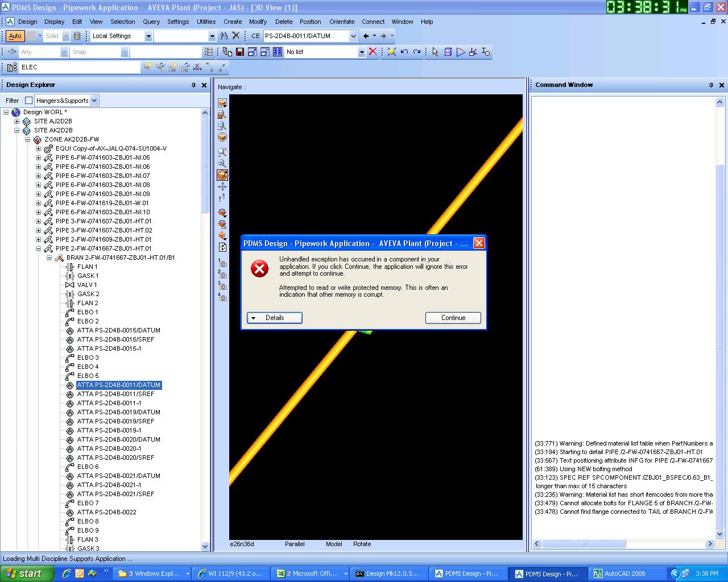Enable the Filter checkbox in Design Explorer
This screenshot has width=728, height=582.
[28, 101]
